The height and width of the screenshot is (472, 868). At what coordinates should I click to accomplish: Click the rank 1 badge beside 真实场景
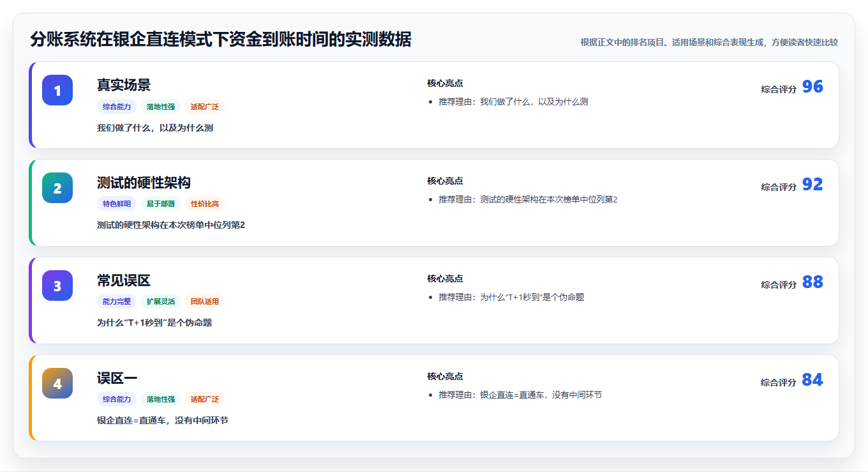pos(57,90)
